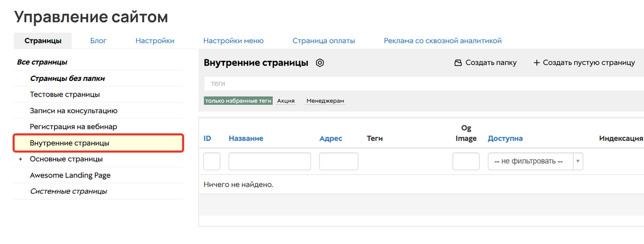Click the Название filter input box
The width and height of the screenshot is (644, 244).
(270, 161)
